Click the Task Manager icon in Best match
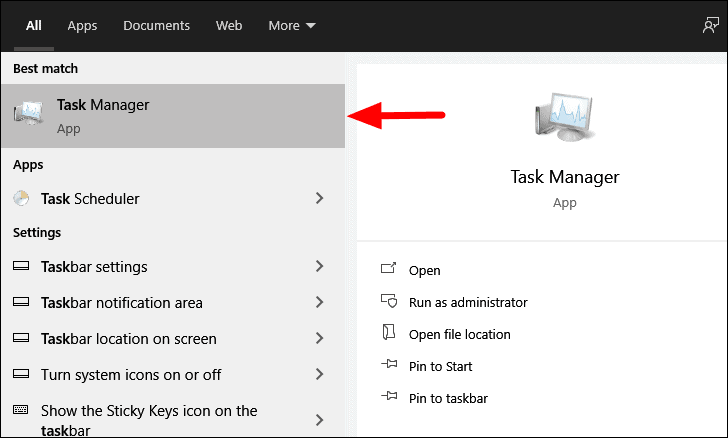The image size is (728, 438). click(29, 113)
